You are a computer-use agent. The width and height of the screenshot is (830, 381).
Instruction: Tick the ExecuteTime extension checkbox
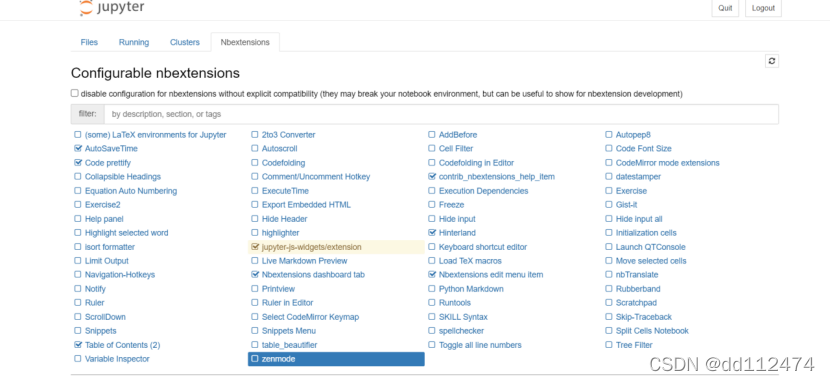click(x=255, y=190)
